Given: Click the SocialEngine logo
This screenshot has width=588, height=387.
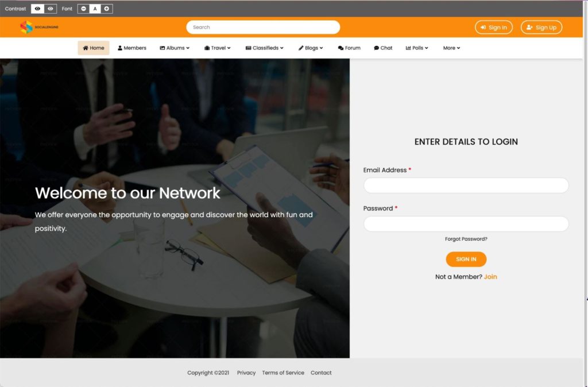Looking at the screenshot, I should click(x=40, y=27).
